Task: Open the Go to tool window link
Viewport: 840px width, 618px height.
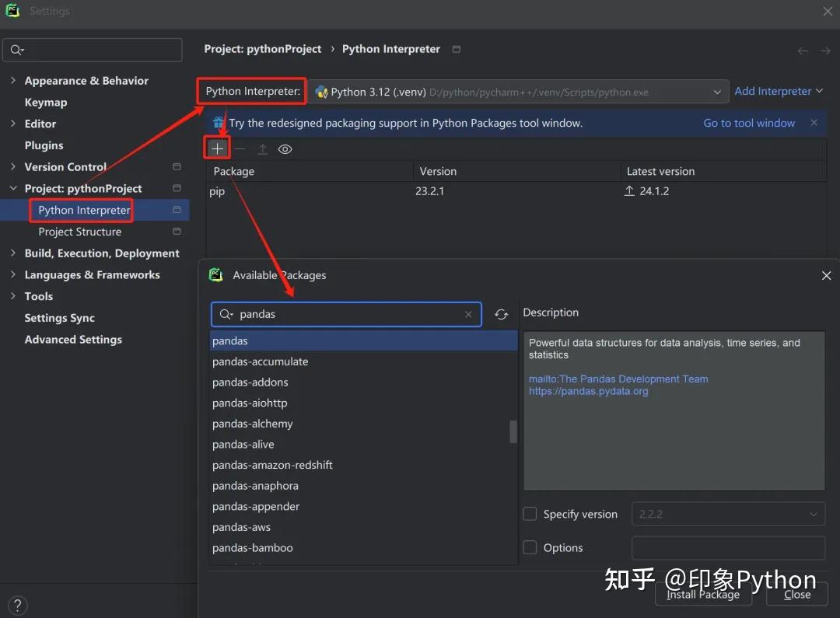Action: tap(749, 123)
